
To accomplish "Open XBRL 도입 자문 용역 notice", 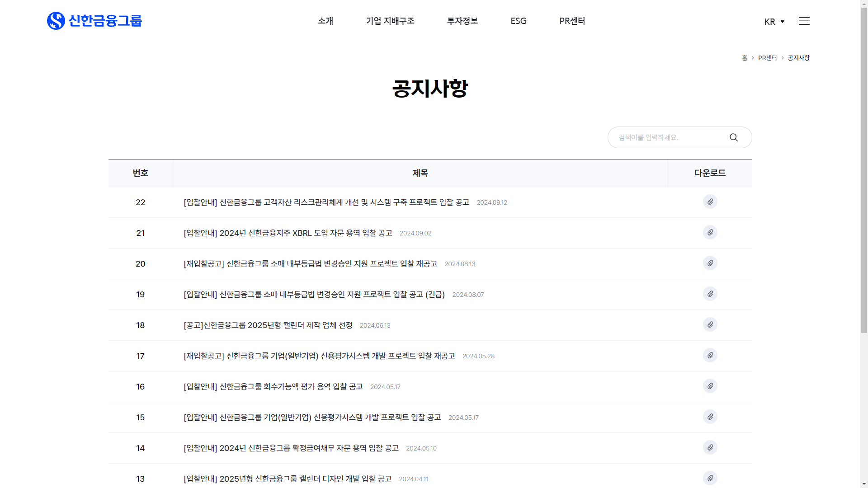I will (x=288, y=233).
